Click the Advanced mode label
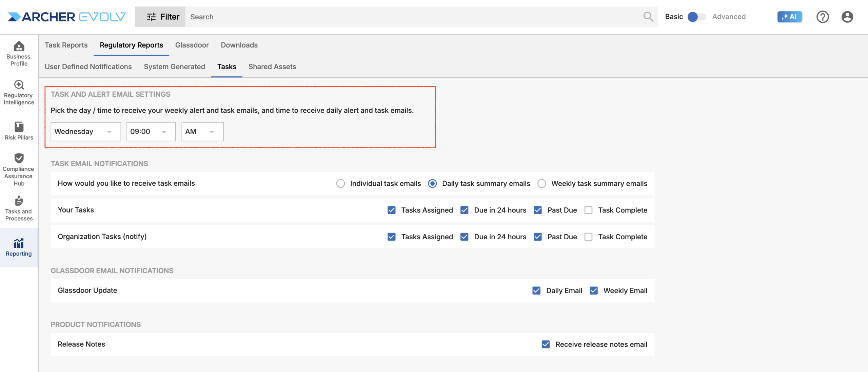Image resolution: width=868 pixels, height=372 pixels. [x=729, y=17]
